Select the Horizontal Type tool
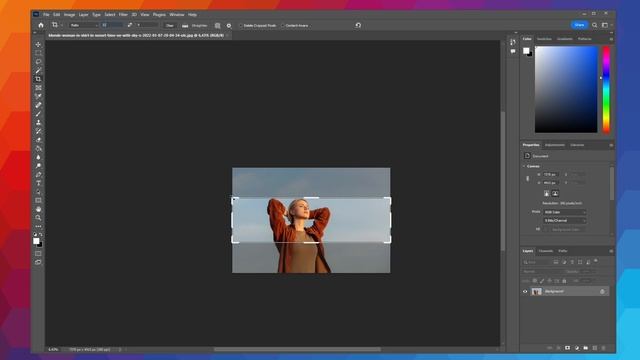640x360 pixels. [x=38, y=183]
